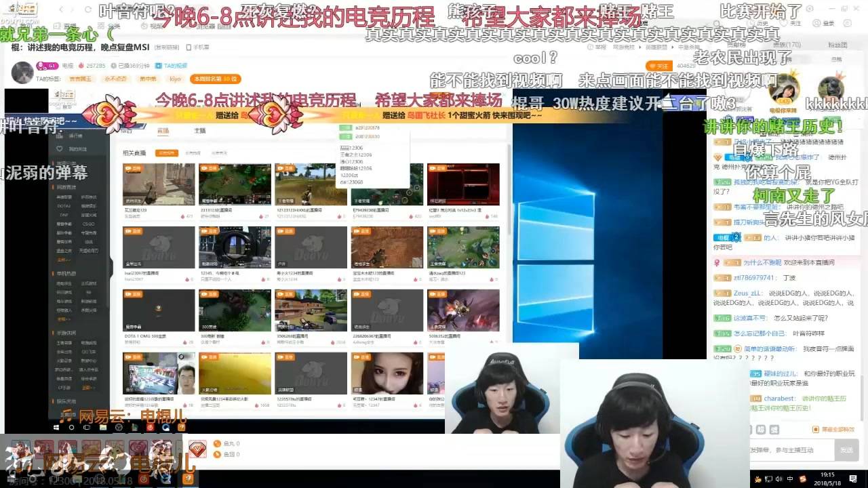This screenshot has width=868, height=488.
Task: Open 排行榜 in the dark sidebar
Action: [75, 136]
